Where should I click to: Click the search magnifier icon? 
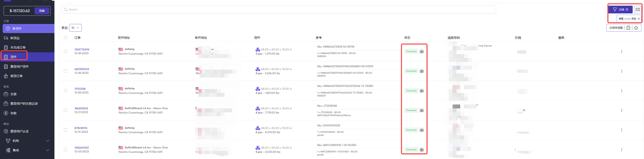click(x=66, y=9)
